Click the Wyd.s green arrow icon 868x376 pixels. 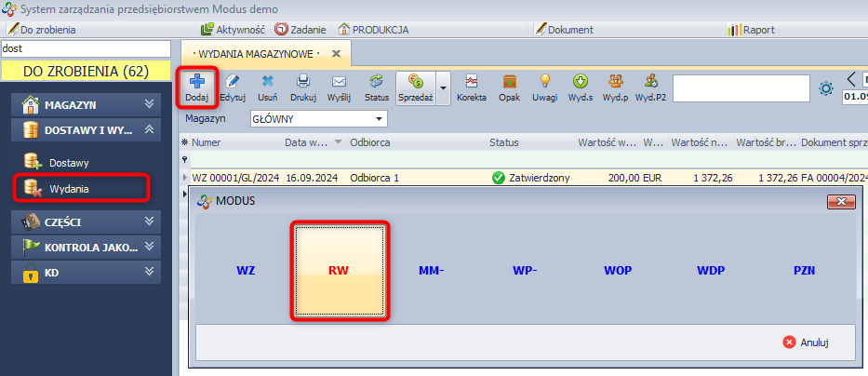pyautogui.click(x=580, y=81)
